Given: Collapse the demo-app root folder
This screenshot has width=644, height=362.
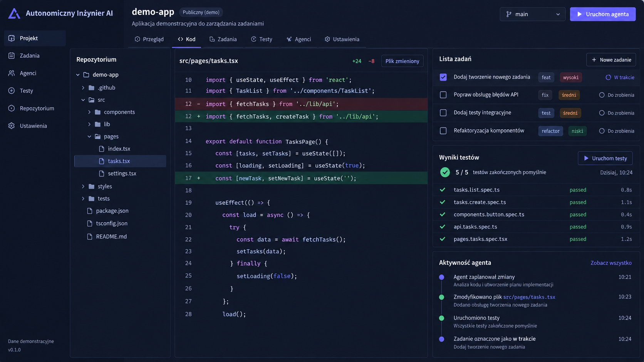Looking at the screenshot, I should click(x=78, y=75).
